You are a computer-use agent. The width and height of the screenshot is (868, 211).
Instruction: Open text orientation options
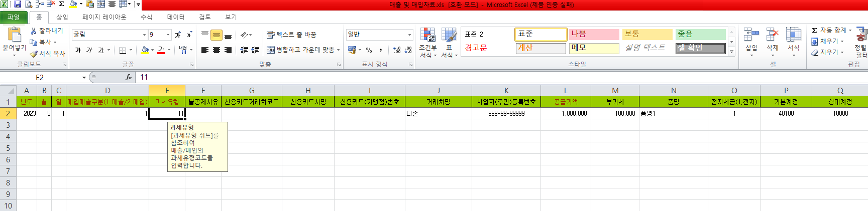246,35
